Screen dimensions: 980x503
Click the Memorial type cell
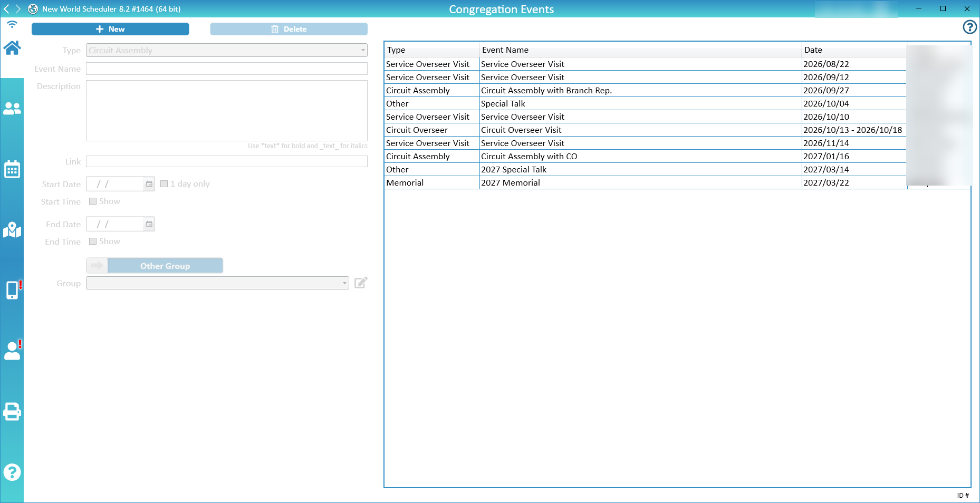[432, 182]
